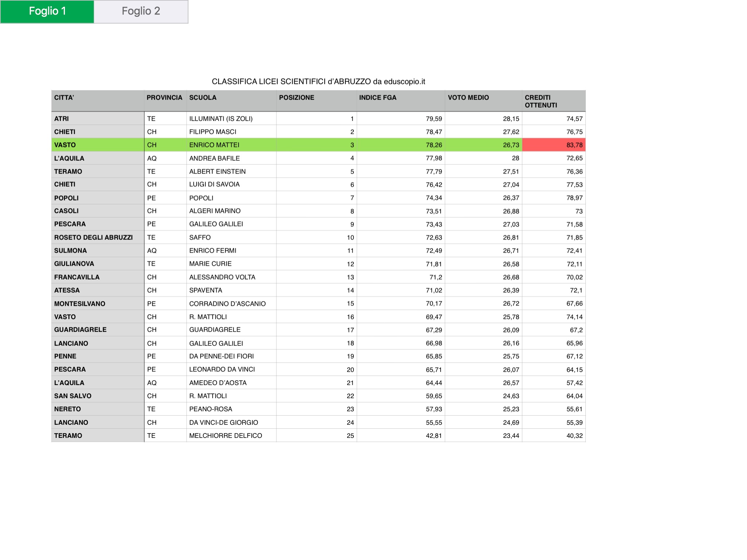Select the ALESSANDRO VOLTA cell
This screenshot has height=560, width=747.
click(x=231, y=277)
